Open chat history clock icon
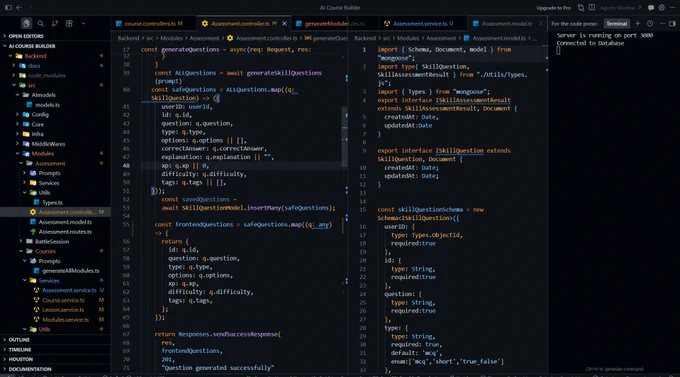This screenshot has width=680, height=377. pos(650,23)
